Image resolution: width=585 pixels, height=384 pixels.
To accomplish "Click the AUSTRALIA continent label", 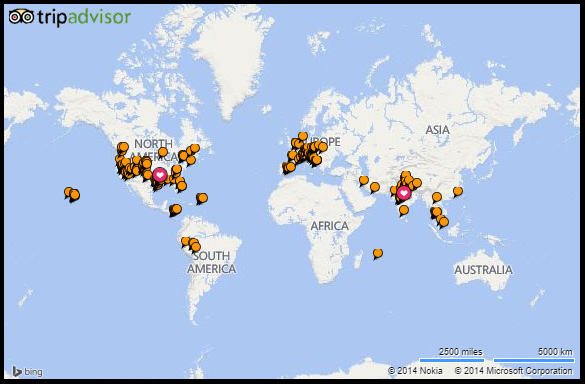I will pos(484,270).
